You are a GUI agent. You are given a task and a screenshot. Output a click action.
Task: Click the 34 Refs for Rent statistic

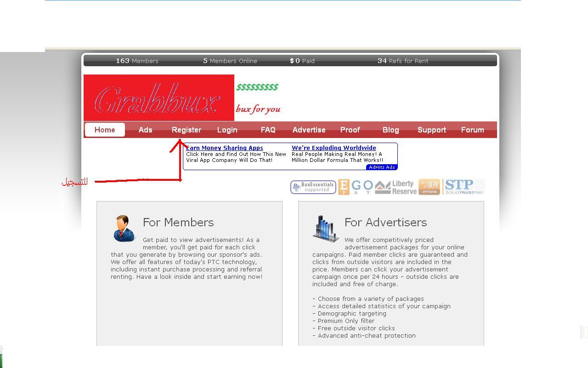[403, 61]
